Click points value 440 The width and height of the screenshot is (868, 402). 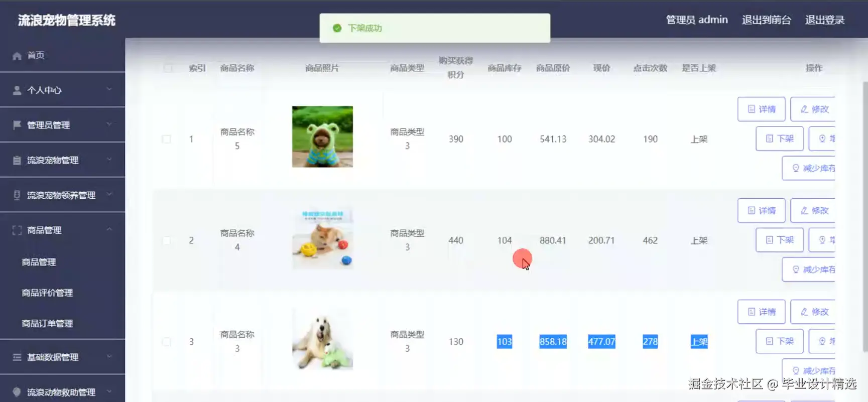(x=456, y=240)
